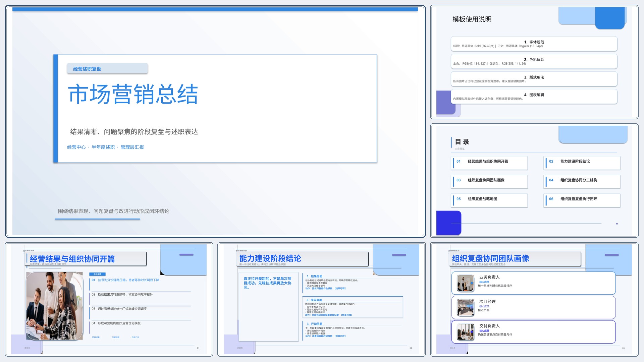Select the 交付负责人 role card photo
The height and width of the screenshot is (362, 644).
pos(466,332)
